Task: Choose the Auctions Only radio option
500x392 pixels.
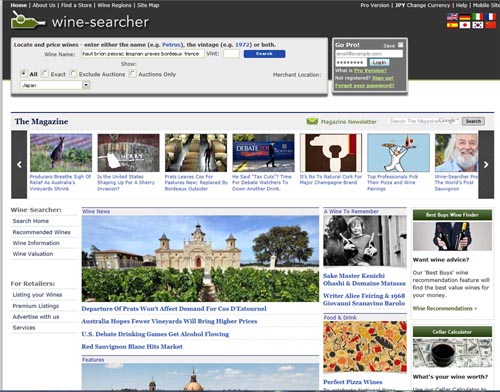Action: (132, 74)
